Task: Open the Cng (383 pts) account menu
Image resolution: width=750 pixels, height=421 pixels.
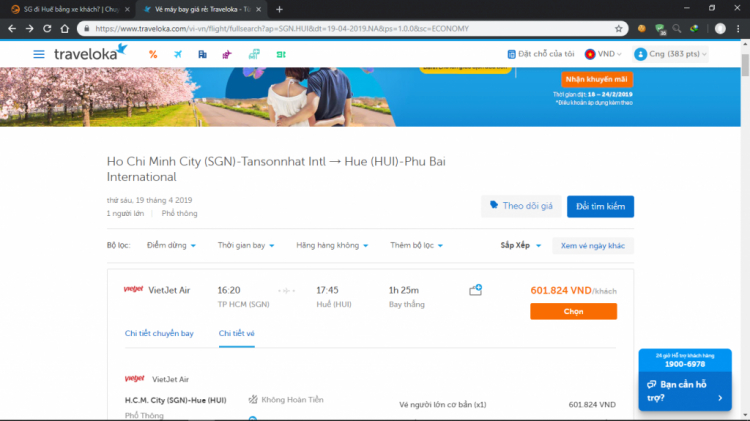Action: point(670,54)
